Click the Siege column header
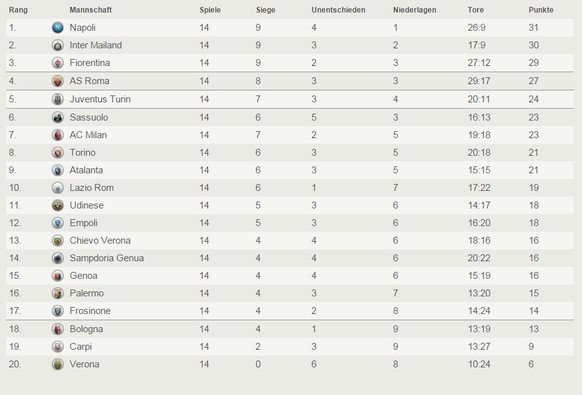Screen dimensions: 582x395 click(265, 10)
